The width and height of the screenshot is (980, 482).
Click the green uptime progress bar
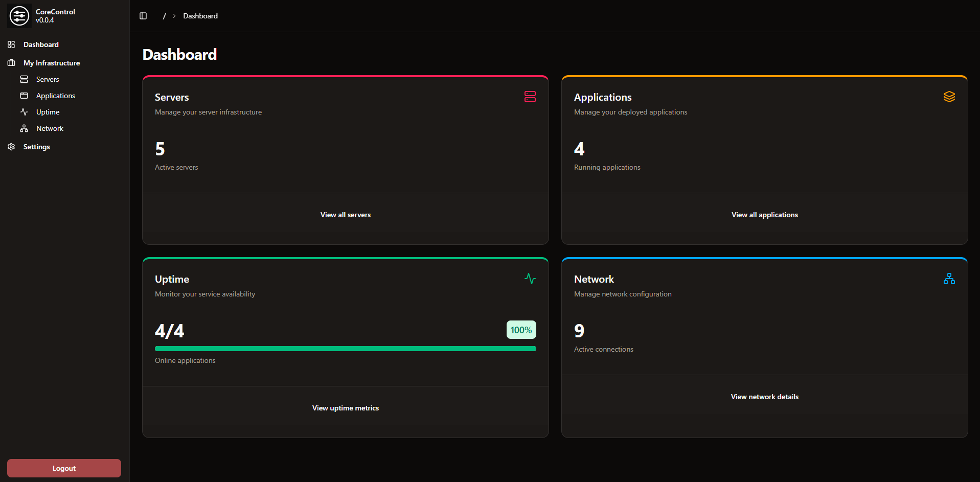(x=345, y=349)
